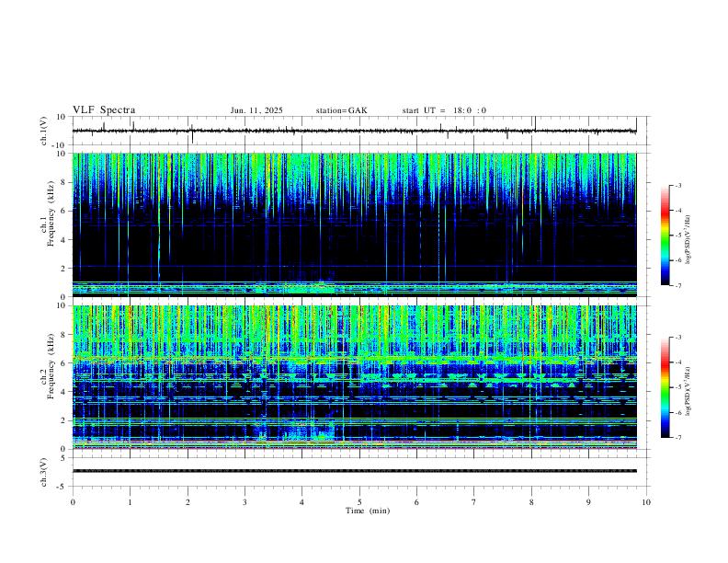This screenshot has width=728, height=563.
Task: Click time axis tick label "5"
Action: [359, 502]
